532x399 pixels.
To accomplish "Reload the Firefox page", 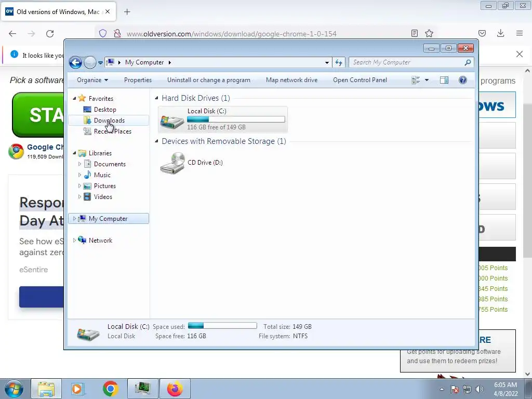I will pyautogui.click(x=50, y=34).
